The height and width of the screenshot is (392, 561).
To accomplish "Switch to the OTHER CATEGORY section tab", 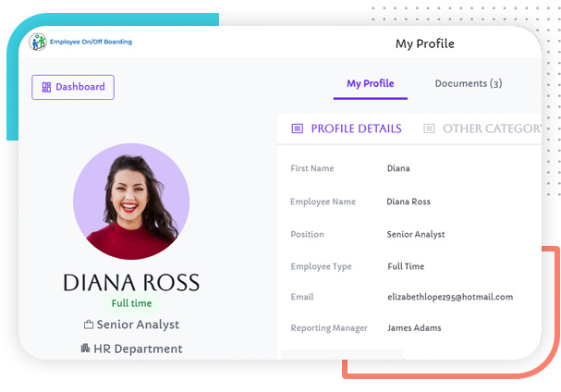I will click(490, 129).
